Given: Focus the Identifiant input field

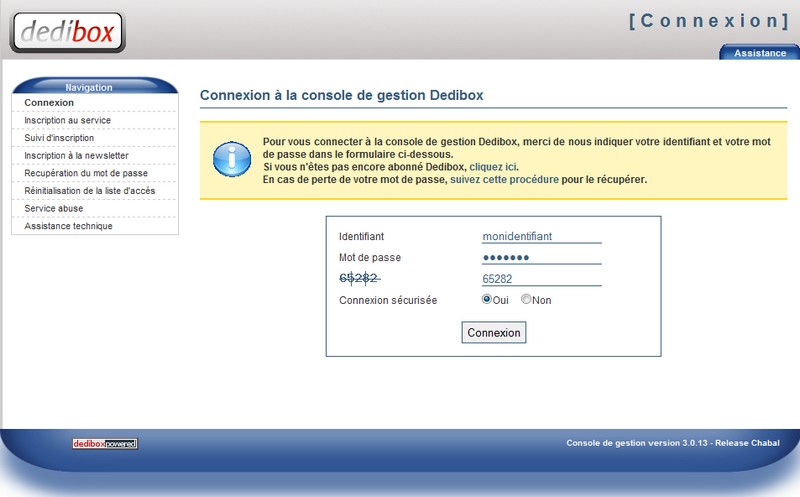Looking at the screenshot, I should pos(541,236).
